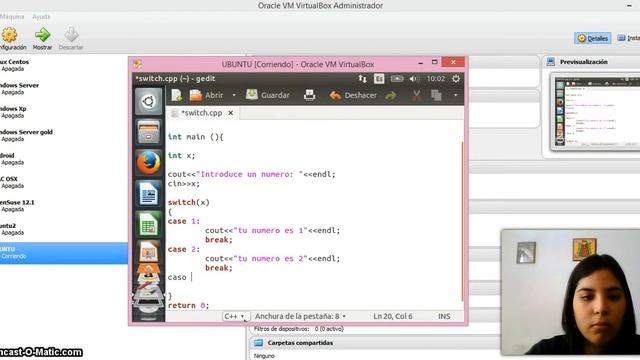
Task: Toggle the INS insert mode indicator
Action: pos(444,316)
